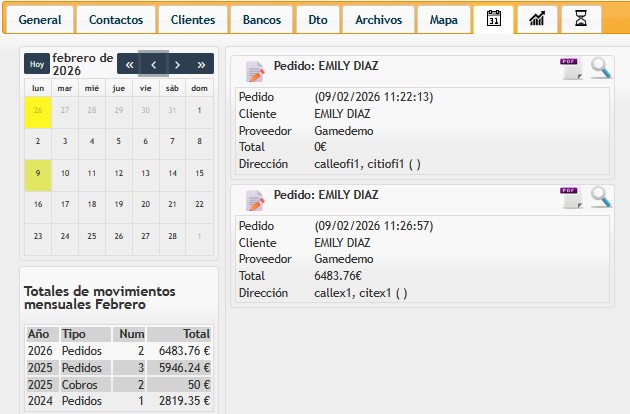Click the Num column header
630x414 pixels.
pyautogui.click(x=129, y=334)
